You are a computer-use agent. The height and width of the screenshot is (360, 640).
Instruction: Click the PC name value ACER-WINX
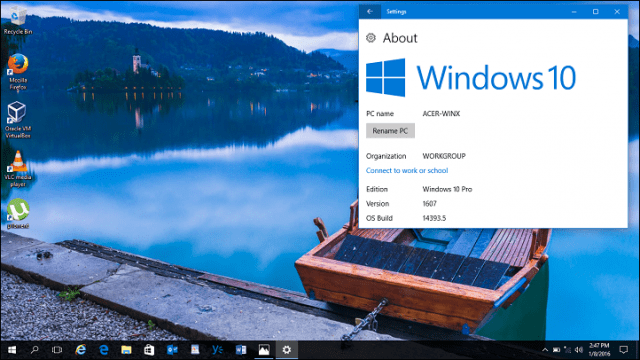pos(441,113)
